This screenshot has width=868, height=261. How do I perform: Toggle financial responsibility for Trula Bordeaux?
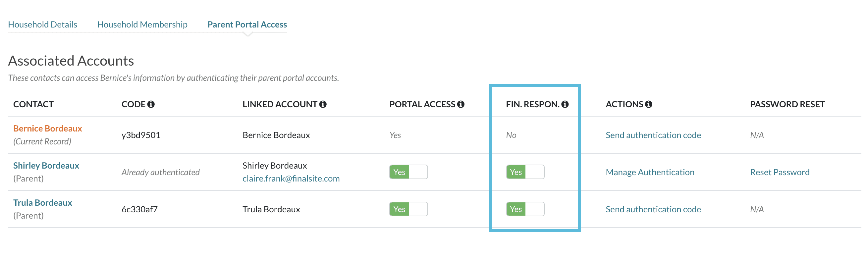[525, 209]
